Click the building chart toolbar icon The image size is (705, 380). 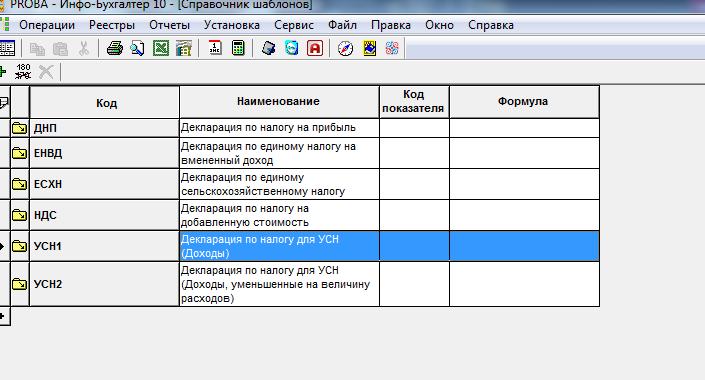point(184,48)
